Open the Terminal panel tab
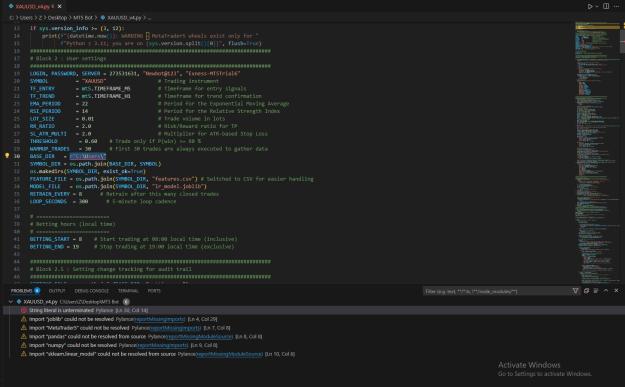 [128, 291]
